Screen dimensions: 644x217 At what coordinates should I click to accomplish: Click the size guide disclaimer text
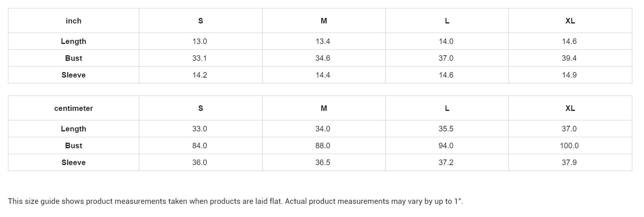[235, 201]
